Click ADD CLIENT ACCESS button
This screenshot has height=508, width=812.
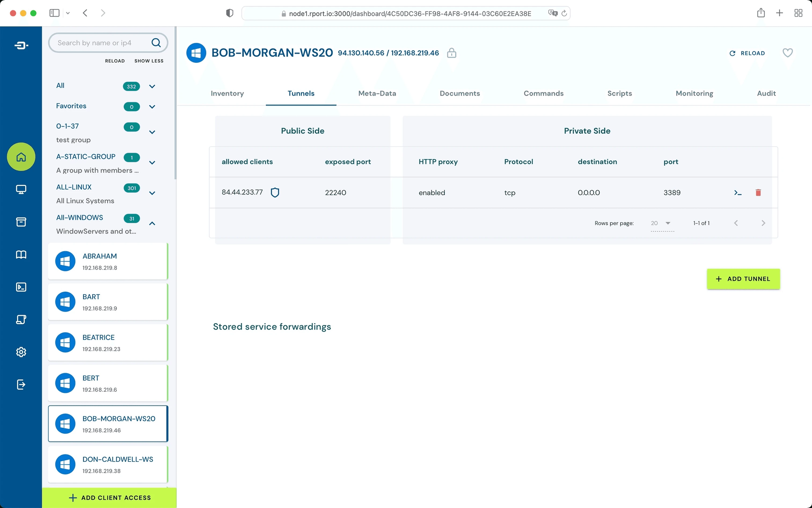click(109, 498)
